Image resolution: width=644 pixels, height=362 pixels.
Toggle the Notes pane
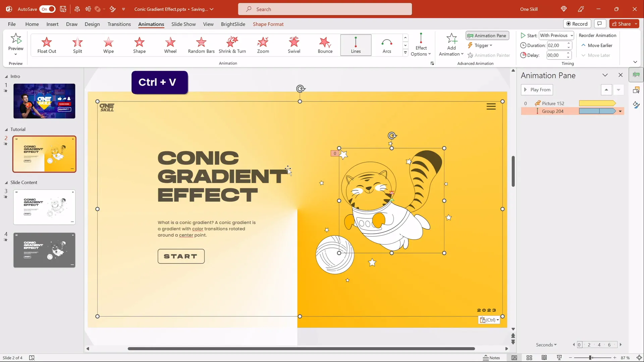[x=491, y=358]
